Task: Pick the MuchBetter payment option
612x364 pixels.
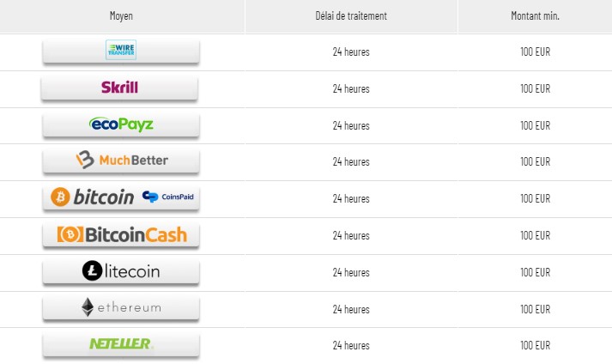Action: 121,161
